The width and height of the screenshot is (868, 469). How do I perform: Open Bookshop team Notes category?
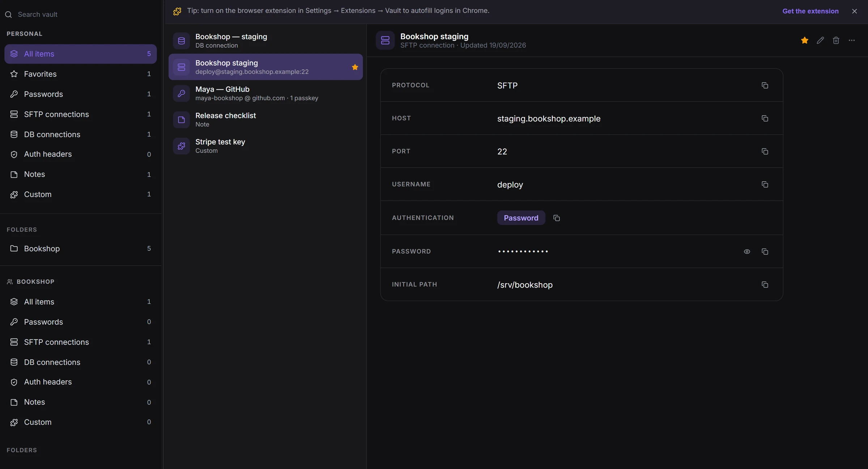point(80,402)
